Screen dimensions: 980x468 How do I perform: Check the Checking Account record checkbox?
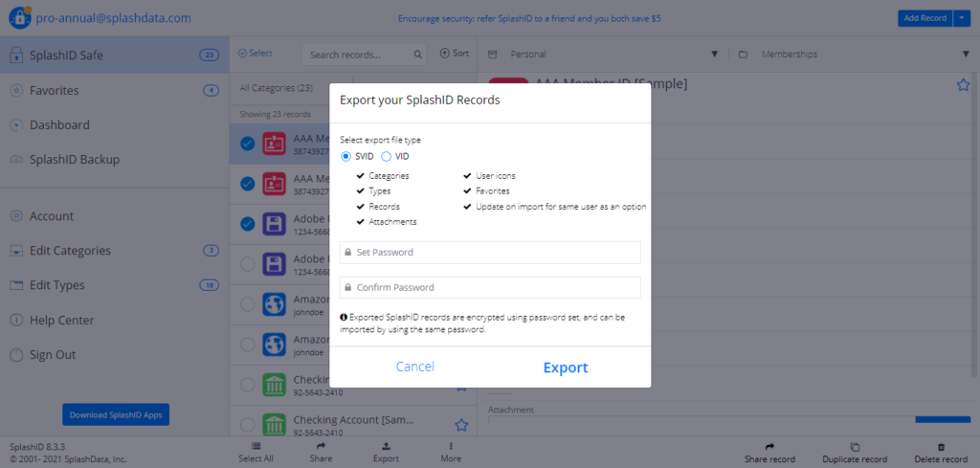pyautogui.click(x=248, y=385)
